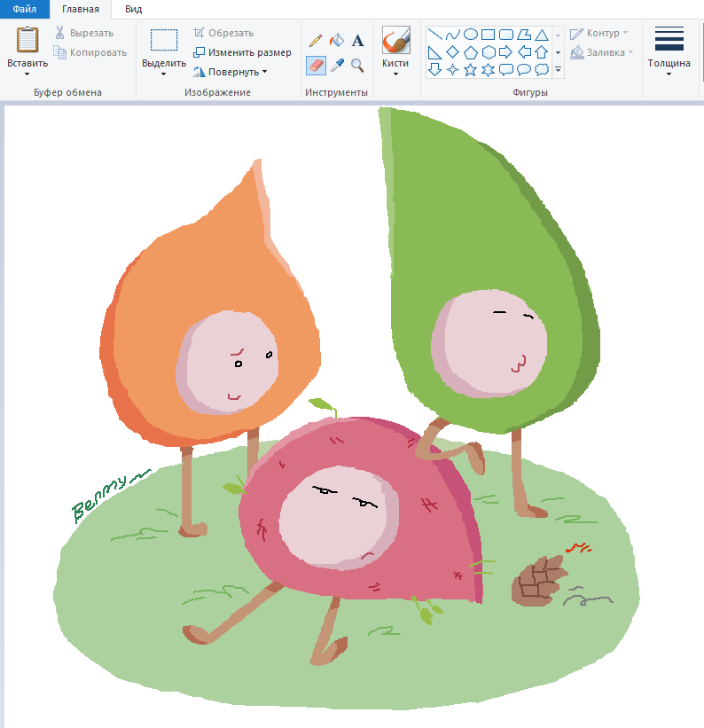
Task: Select the Eraser tool
Action: pos(316,66)
